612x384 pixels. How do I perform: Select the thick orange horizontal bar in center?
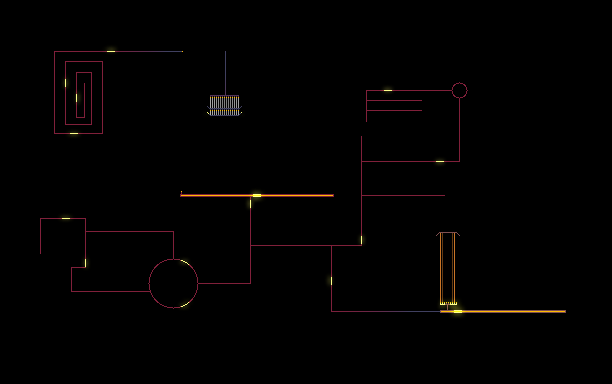[257, 196]
